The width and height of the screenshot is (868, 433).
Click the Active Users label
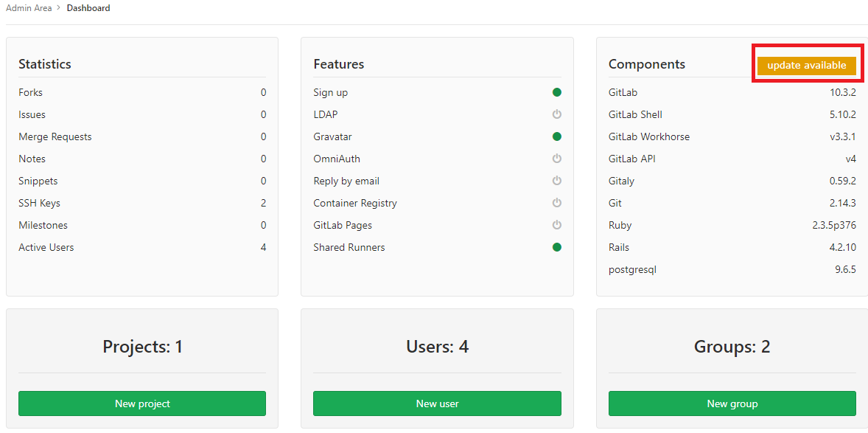[x=46, y=248]
